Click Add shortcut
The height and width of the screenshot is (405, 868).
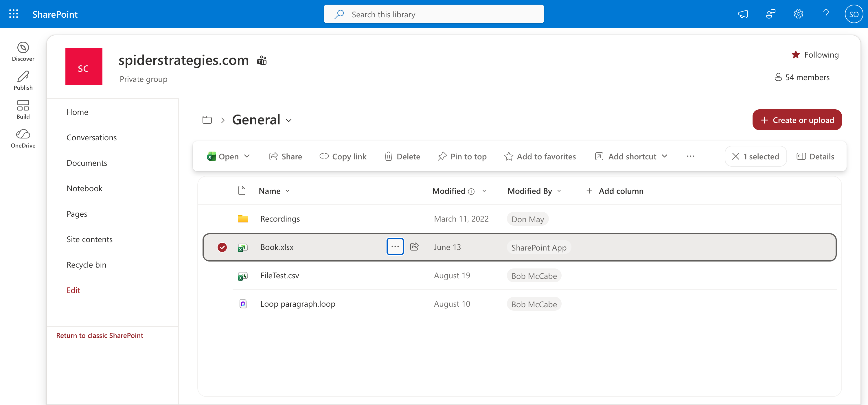point(626,156)
